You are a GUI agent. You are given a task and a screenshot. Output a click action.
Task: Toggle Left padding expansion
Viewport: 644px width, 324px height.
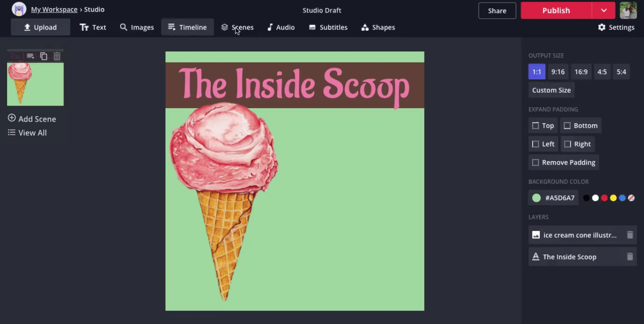coord(543,144)
